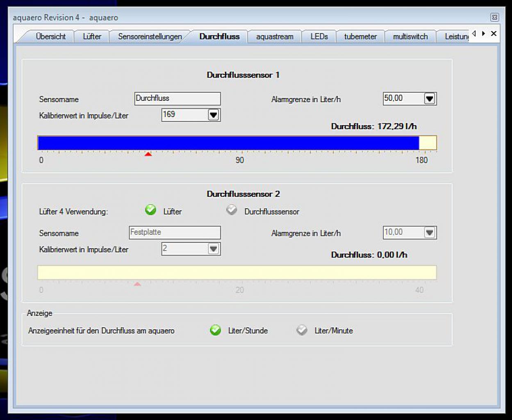Click the Sensorname field containing Festplatte
This screenshot has height=420, width=512.
(175, 233)
